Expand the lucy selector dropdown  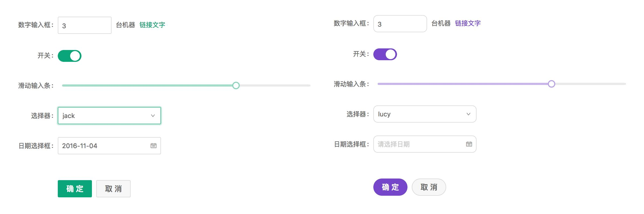click(x=425, y=114)
